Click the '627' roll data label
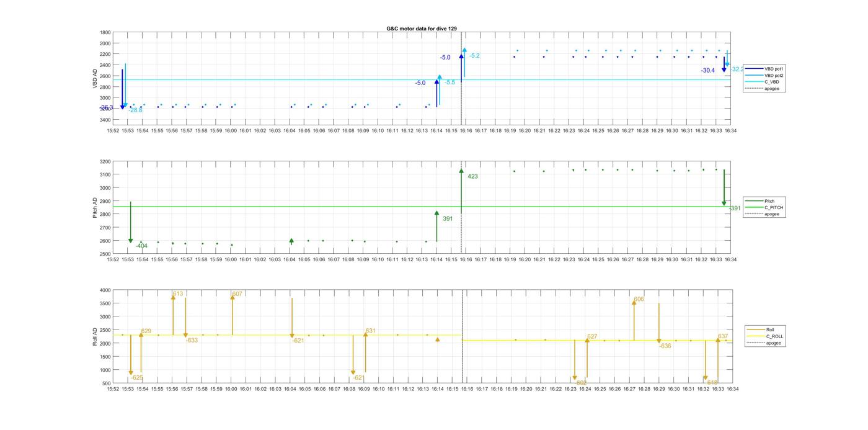The height and width of the screenshot is (430, 868). pos(592,337)
